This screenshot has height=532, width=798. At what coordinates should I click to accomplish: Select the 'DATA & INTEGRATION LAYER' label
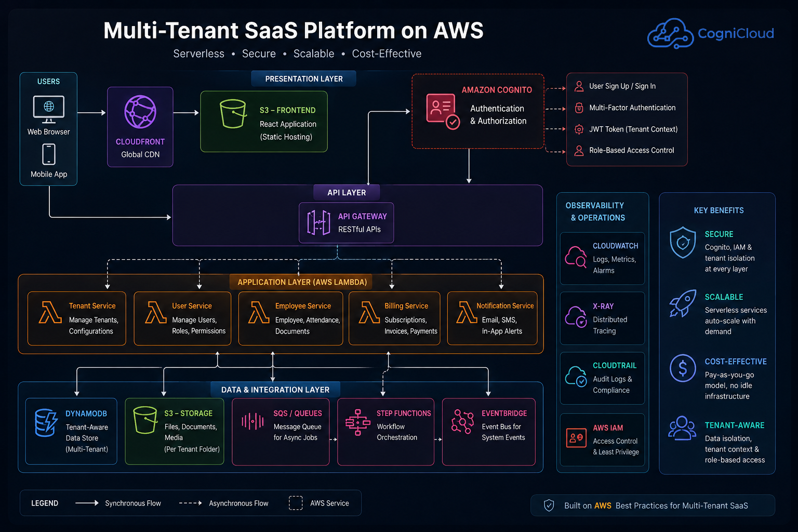[x=275, y=390]
